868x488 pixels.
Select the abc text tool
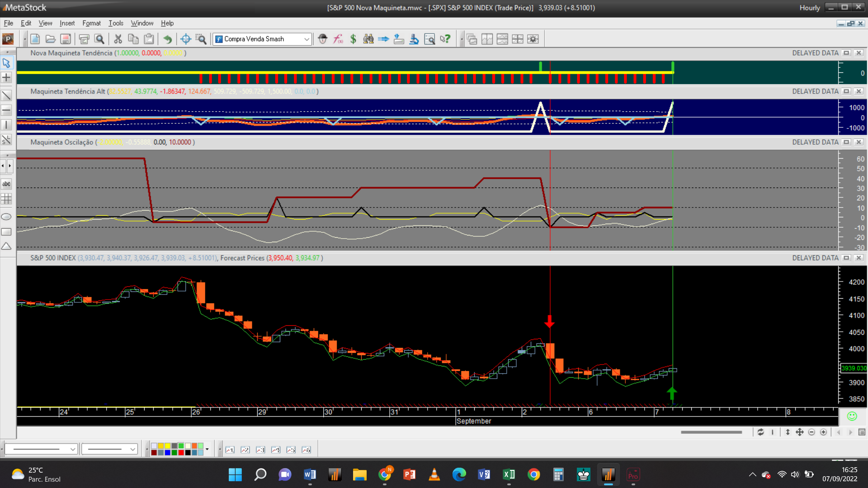6,184
